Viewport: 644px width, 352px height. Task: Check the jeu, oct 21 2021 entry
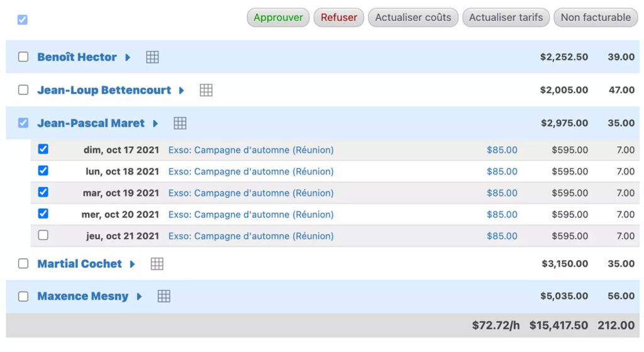(43, 236)
